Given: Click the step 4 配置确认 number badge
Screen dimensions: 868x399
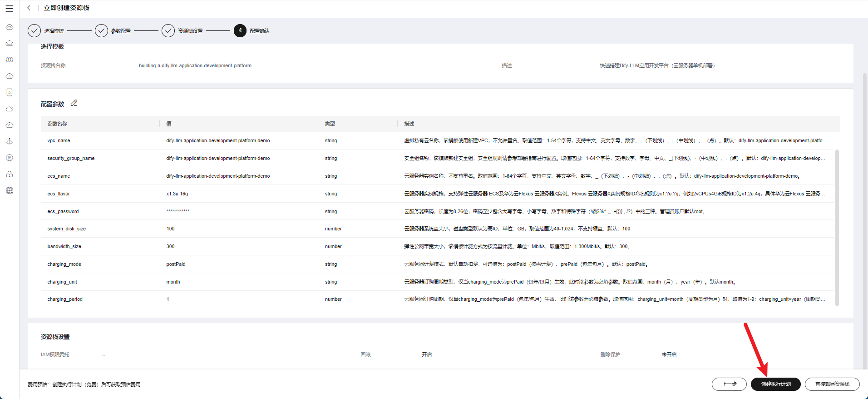Looking at the screenshot, I should 240,30.
